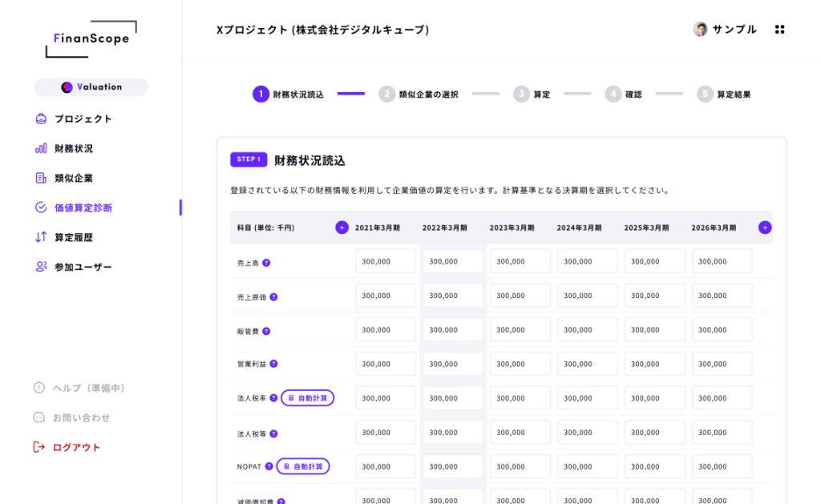Go to 財務状況 sidebar item
821x504 pixels.
(73, 148)
